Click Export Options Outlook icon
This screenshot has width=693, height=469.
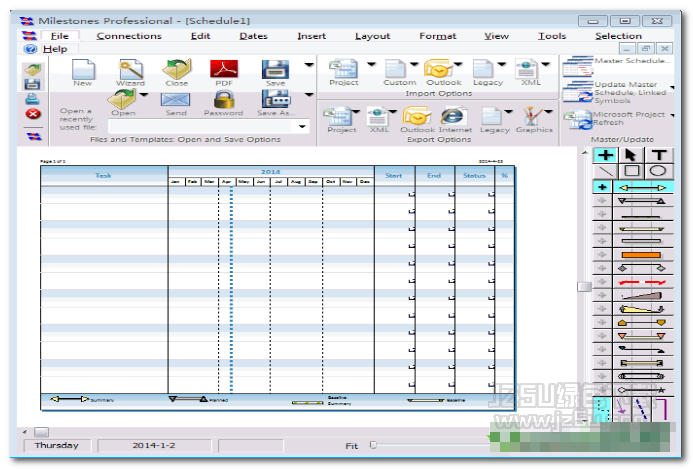pos(416,116)
